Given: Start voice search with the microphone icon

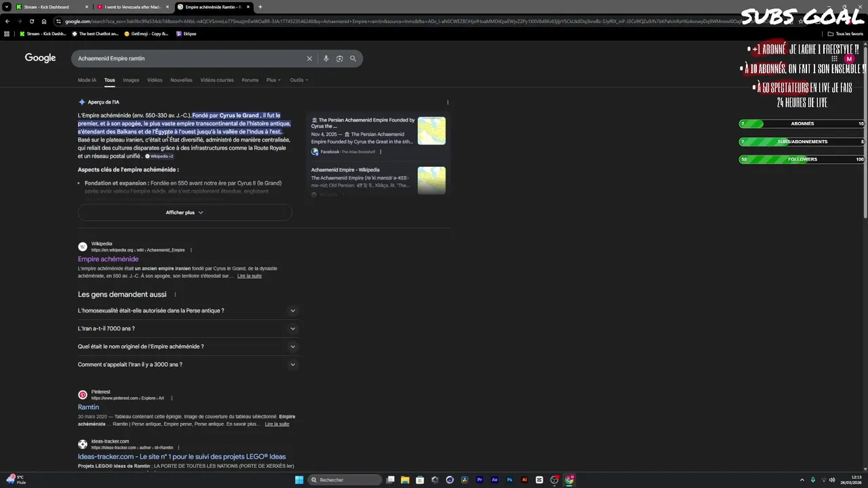Looking at the screenshot, I should tap(326, 58).
